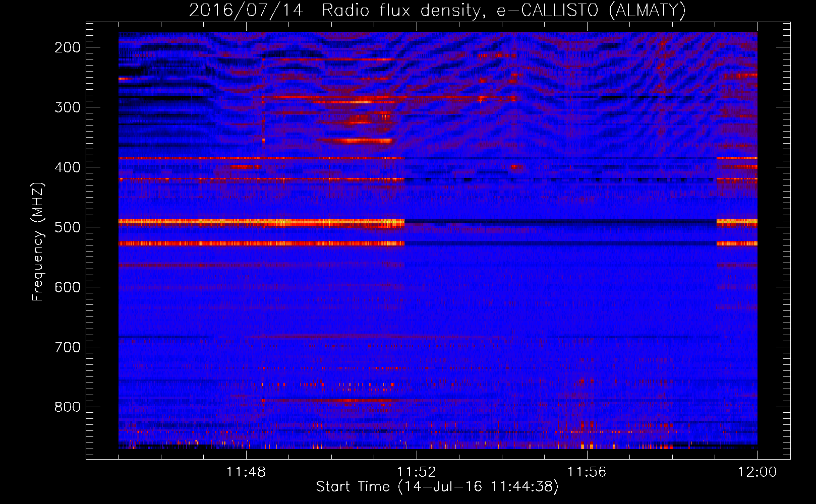The height and width of the screenshot is (504, 816).
Task: Click the Start Time axis caption
Action: pyautogui.click(x=437, y=487)
